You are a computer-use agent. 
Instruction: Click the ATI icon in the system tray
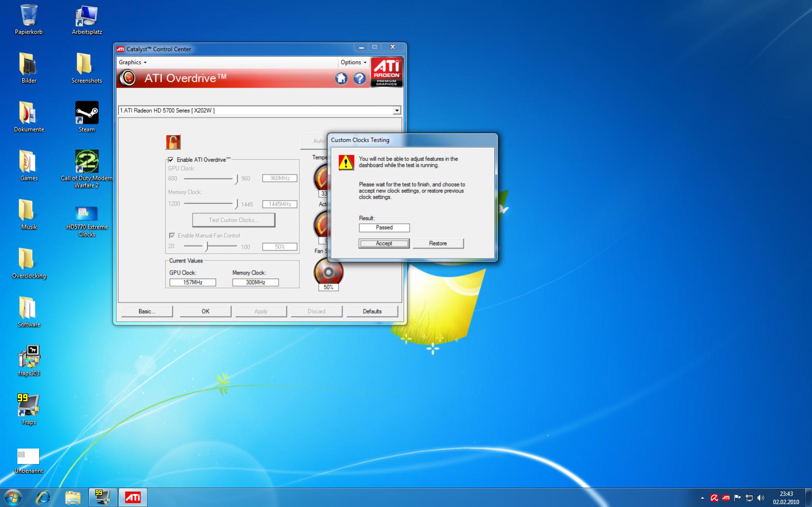pos(726,498)
